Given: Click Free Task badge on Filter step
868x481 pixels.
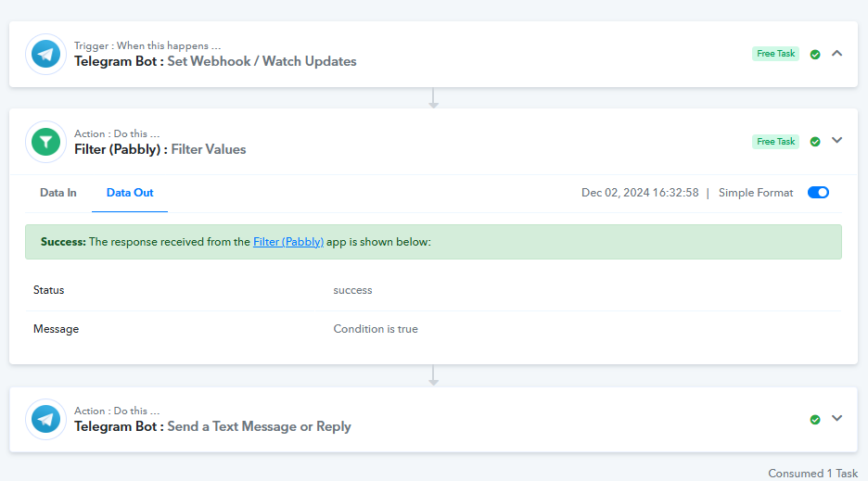Looking at the screenshot, I should coord(775,142).
